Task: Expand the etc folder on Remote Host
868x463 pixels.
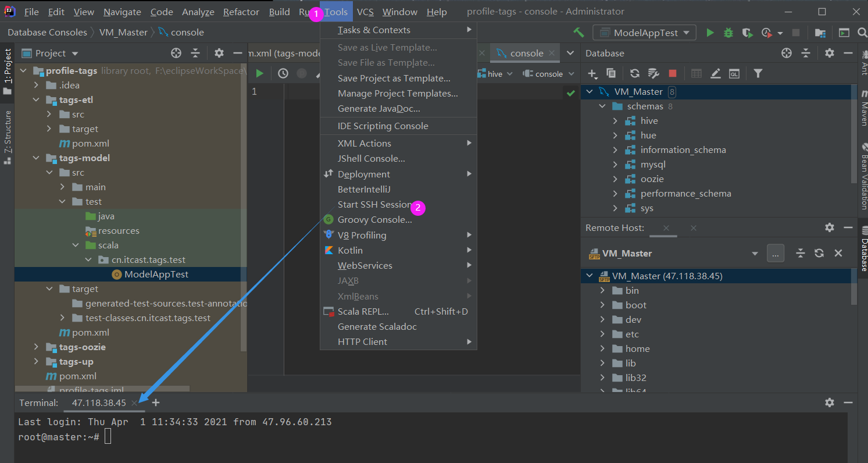Action: tap(602, 334)
